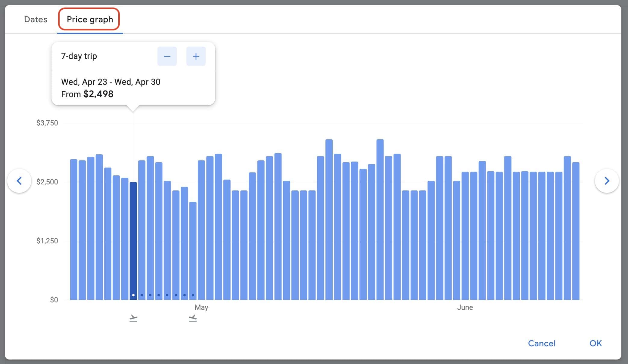The height and width of the screenshot is (364, 628).
Task: Click the minus button to shorten trip
Action: click(x=167, y=56)
